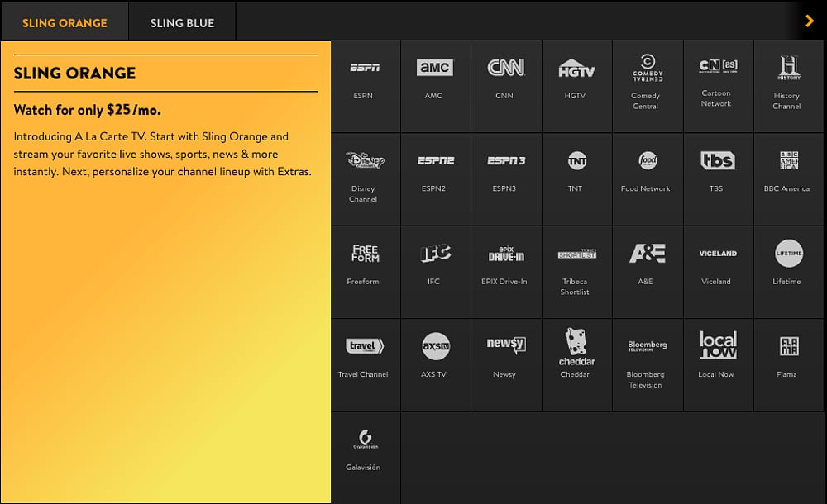Viewport: 827px width, 504px height.
Task: Click the 'Disney Channel' caption text
Action: click(363, 193)
